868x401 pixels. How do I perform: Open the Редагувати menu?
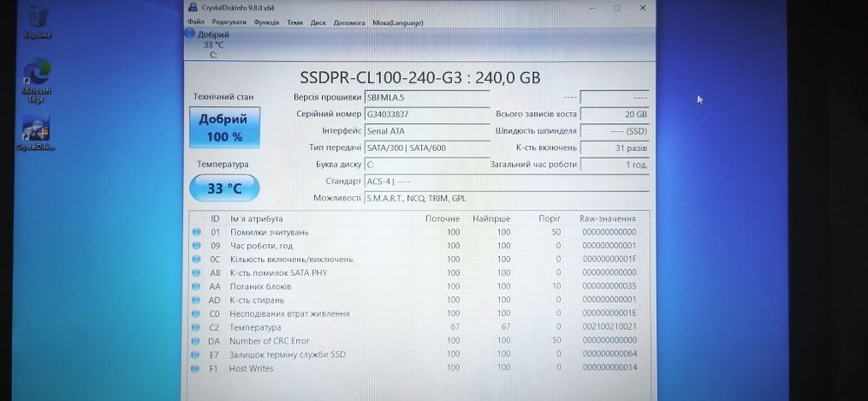tap(228, 23)
